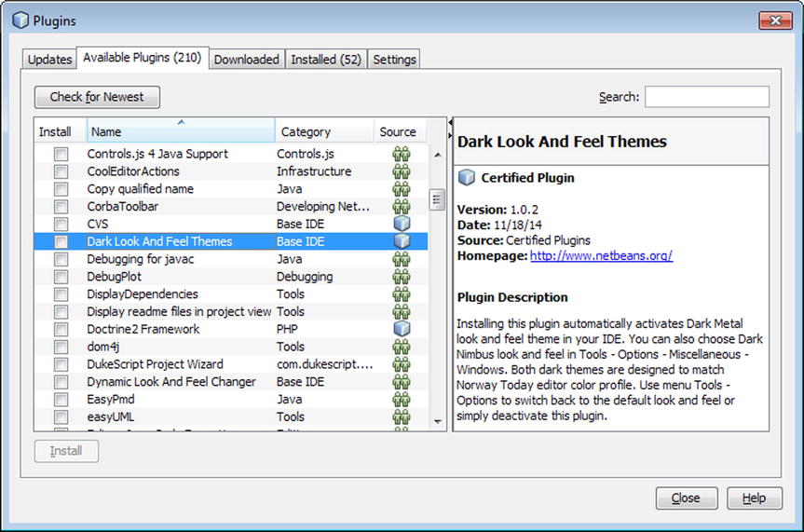This screenshot has width=804, height=532.
Task: Tick Doctrine2 Framework install checkbox
Action: coord(61,330)
